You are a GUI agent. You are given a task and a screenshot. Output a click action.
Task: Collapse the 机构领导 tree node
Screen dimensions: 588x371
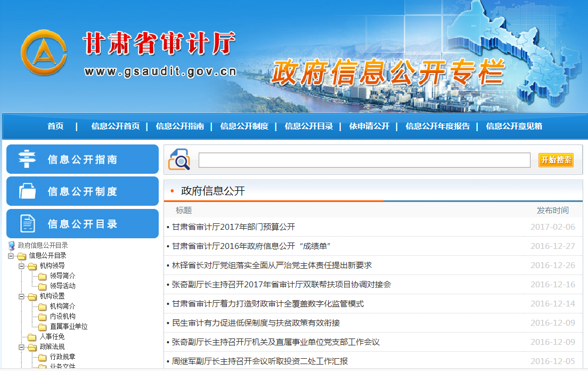point(21,266)
